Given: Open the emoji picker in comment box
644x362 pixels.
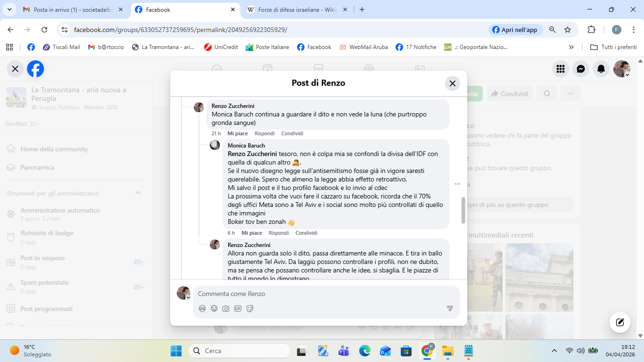Looking at the screenshot, I should point(214,308).
